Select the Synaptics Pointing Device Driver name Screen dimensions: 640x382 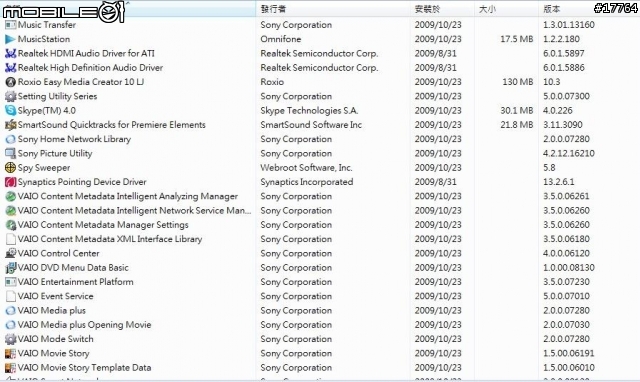tap(82, 182)
